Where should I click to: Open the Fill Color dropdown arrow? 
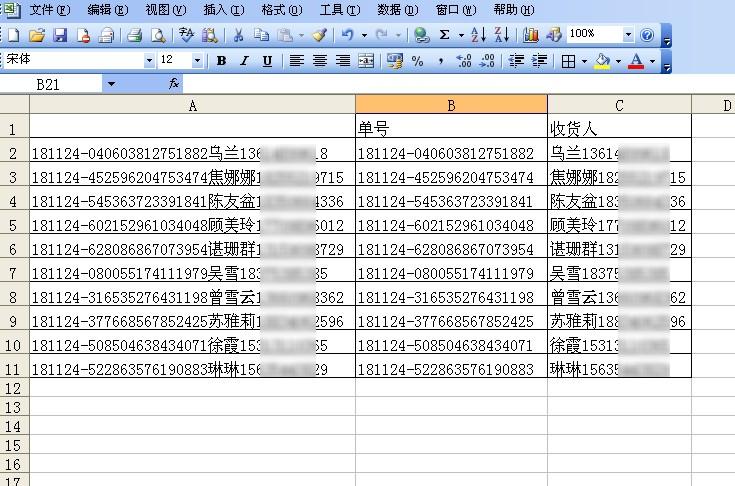click(x=618, y=60)
